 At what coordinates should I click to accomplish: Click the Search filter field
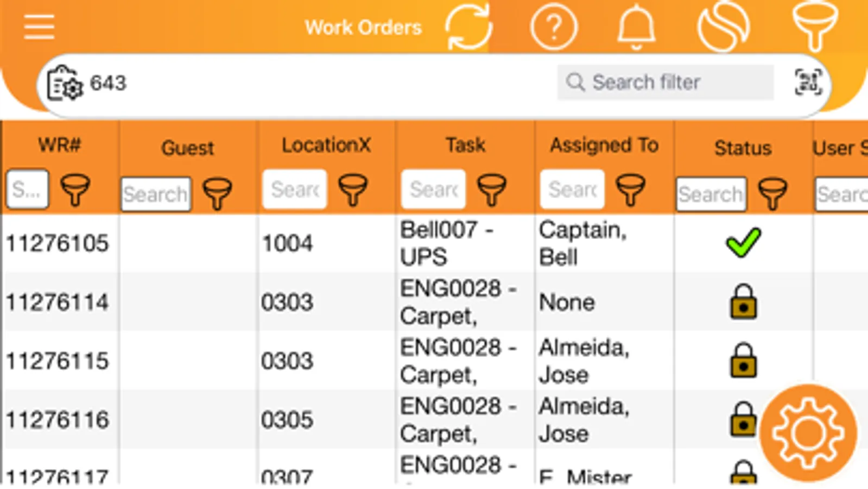pos(666,83)
